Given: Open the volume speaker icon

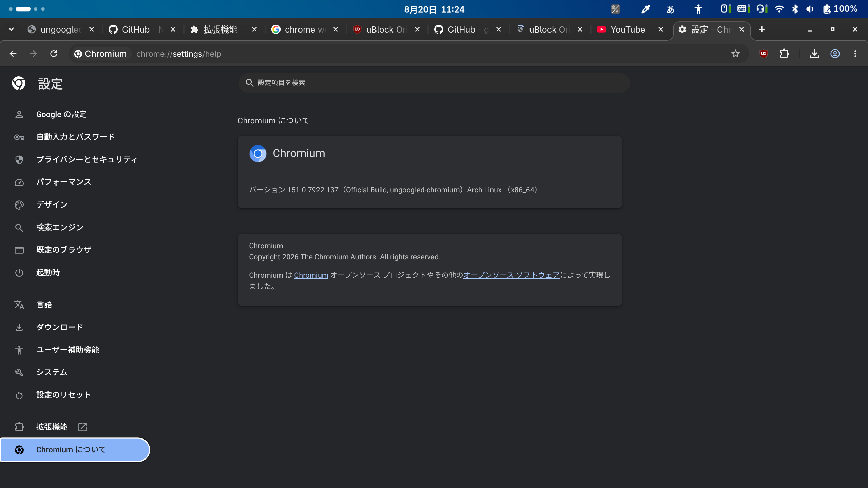Looking at the screenshot, I should coord(810,9).
